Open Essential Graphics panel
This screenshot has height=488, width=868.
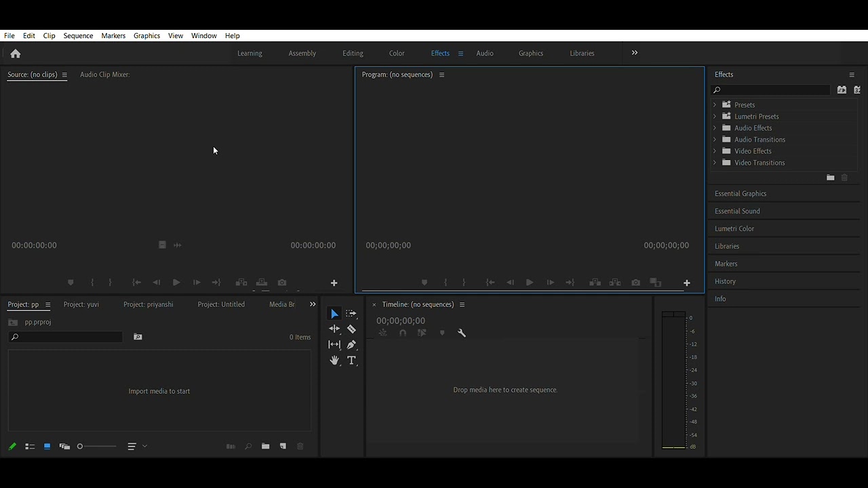click(741, 194)
